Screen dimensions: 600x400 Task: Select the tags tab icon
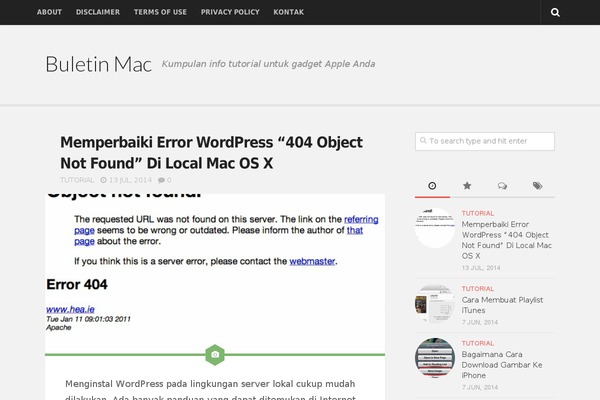[537, 186]
